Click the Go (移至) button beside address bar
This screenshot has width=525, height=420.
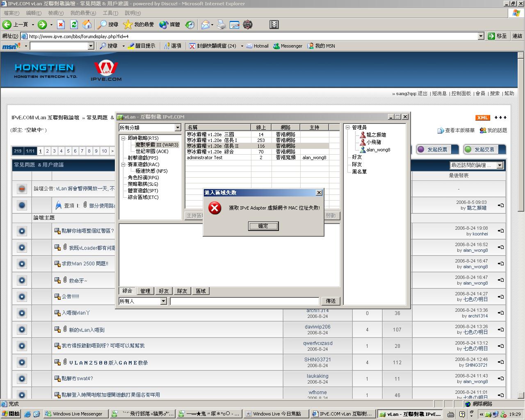pos(497,36)
